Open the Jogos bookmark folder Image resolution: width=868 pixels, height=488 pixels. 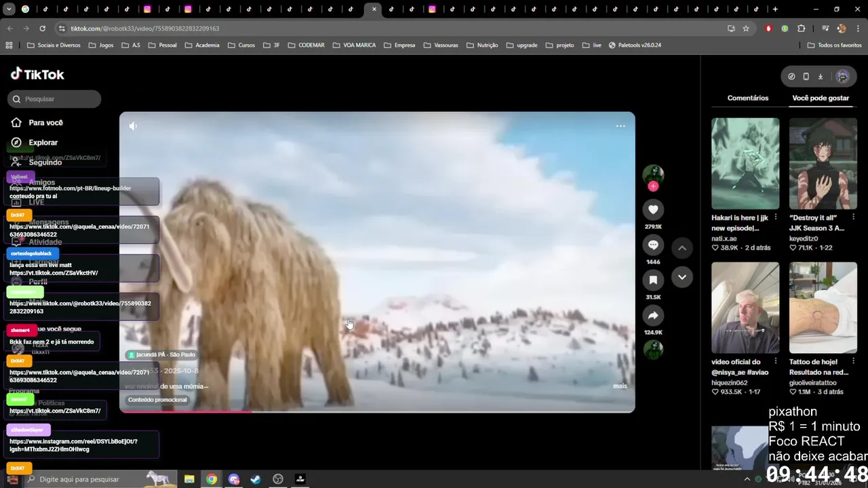(100, 45)
